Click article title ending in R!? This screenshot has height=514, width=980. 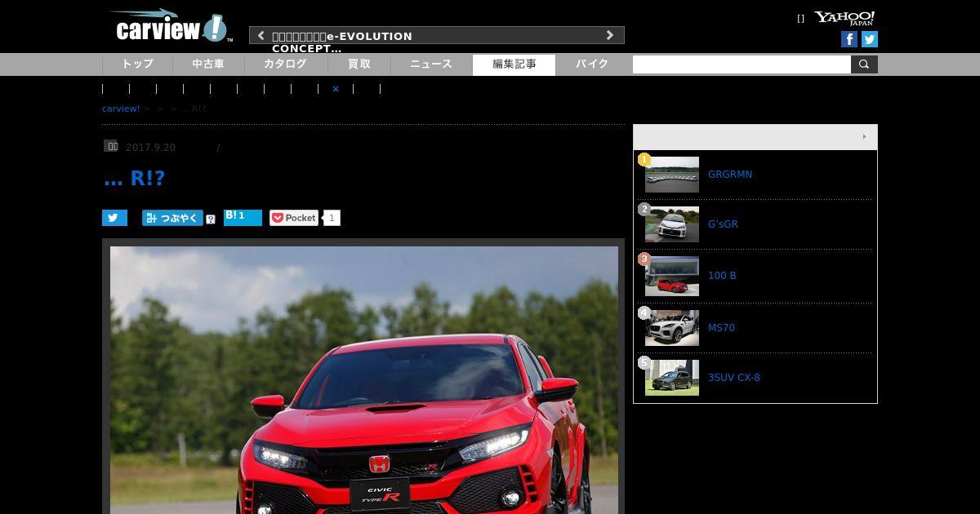click(x=135, y=179)
